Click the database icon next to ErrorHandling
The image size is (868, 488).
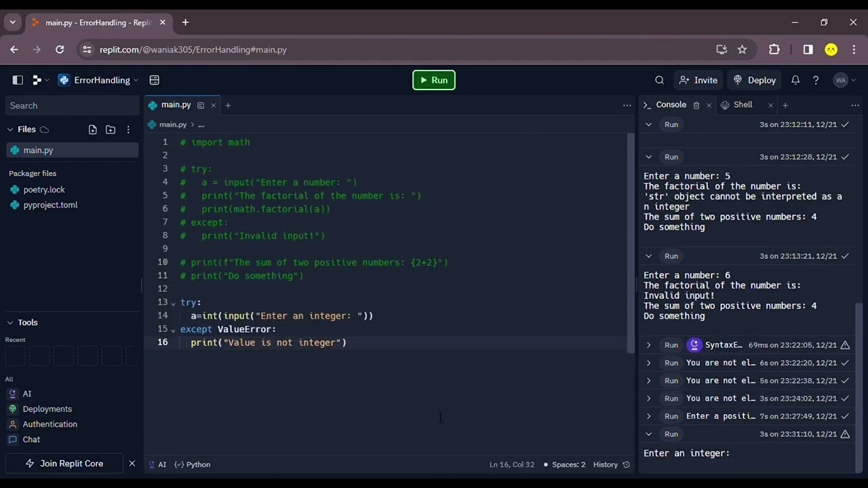155,80
